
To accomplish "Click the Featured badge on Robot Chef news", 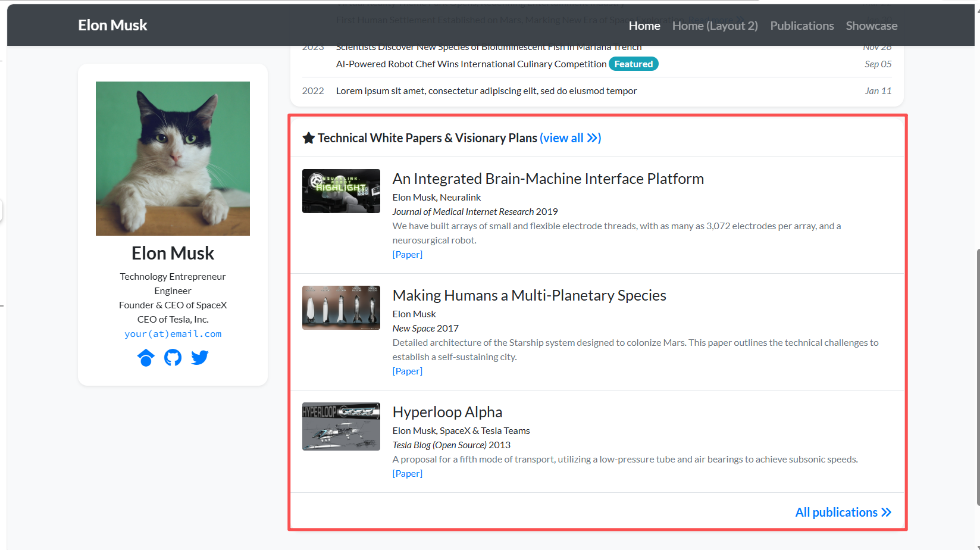I will 633,64.
